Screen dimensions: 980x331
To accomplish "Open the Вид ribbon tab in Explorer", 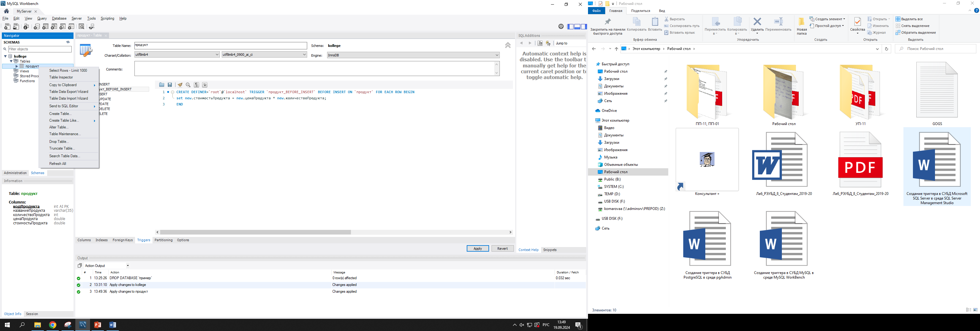I will [662, 11].
